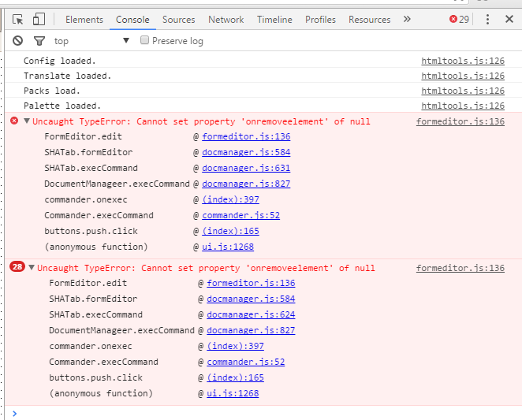Screen dimensions: 522x420
Task: Open the Sources tab
Action: 178,20
